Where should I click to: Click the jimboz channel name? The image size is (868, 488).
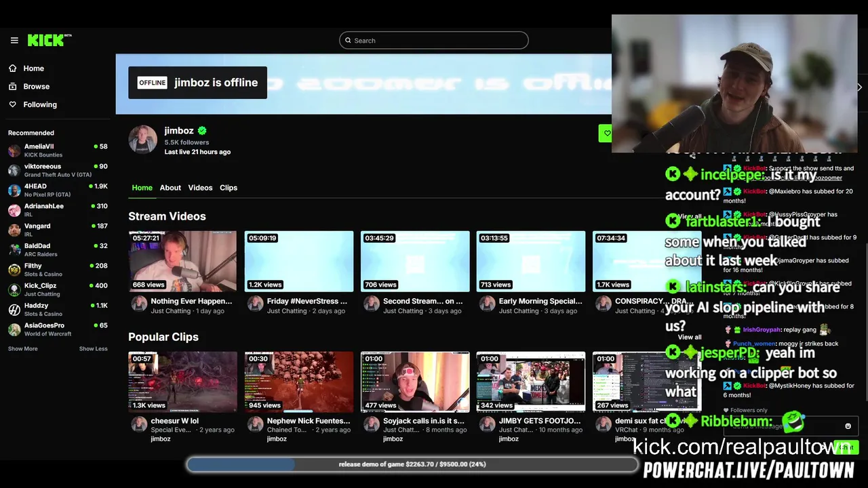(x=179, y=131)
